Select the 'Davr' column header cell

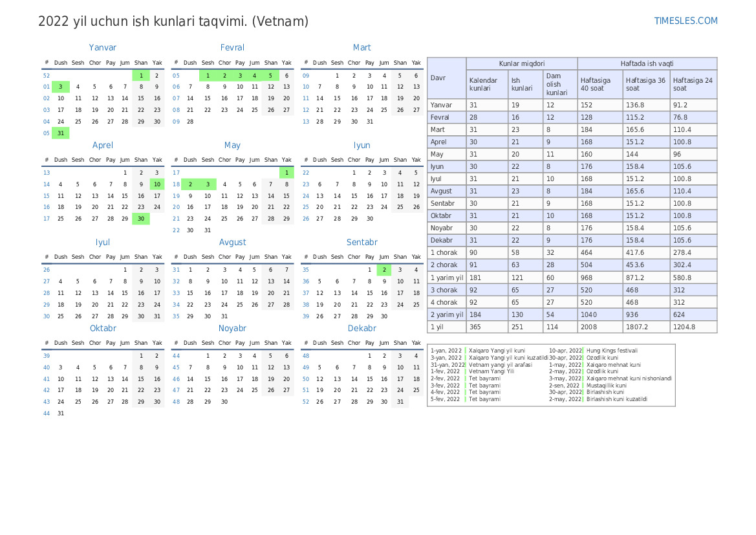[446, 78]
